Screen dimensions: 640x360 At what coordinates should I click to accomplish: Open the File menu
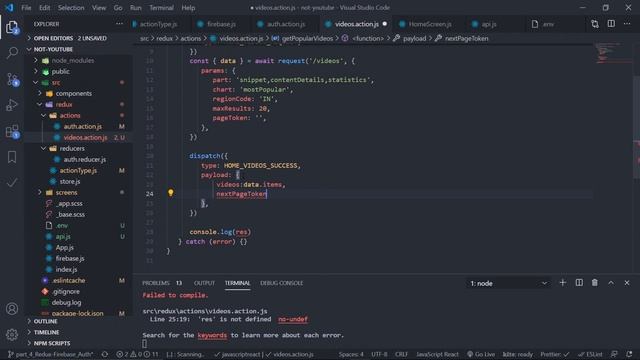[26, 8]
